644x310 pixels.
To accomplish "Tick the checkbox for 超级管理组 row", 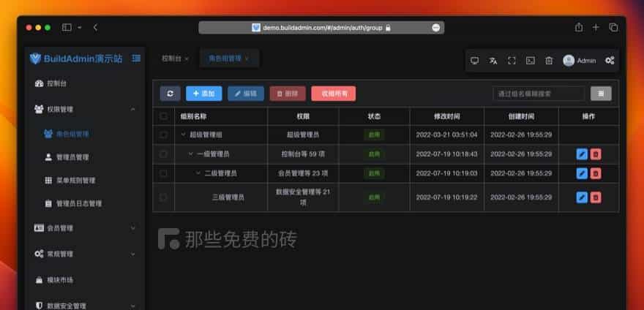I will click(x=163, y=135).
